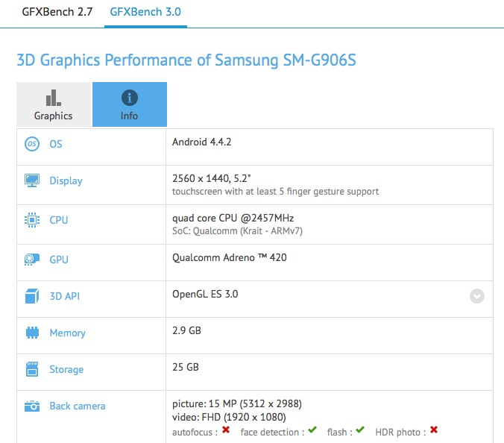The width and height of the screenshot is (504, 443).
Task: Open the Graphics tab
Action: (x=54, y=104)
